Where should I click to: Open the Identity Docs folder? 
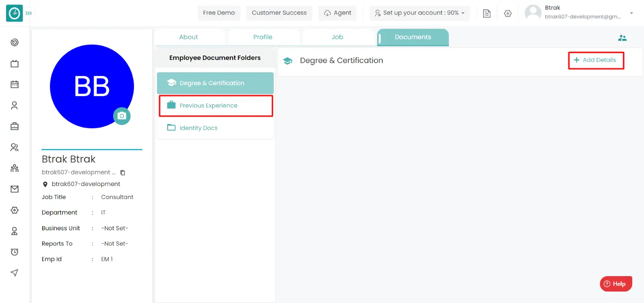(x=215, y=128)
